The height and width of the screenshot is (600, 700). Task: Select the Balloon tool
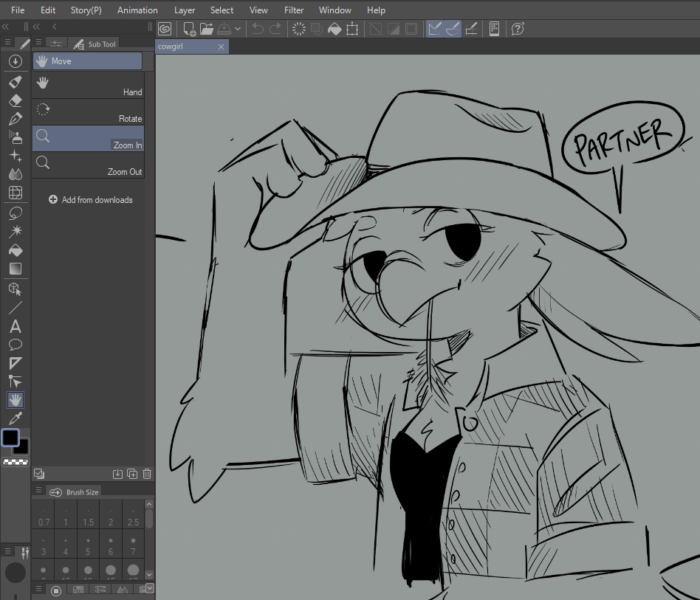(16, 345)
